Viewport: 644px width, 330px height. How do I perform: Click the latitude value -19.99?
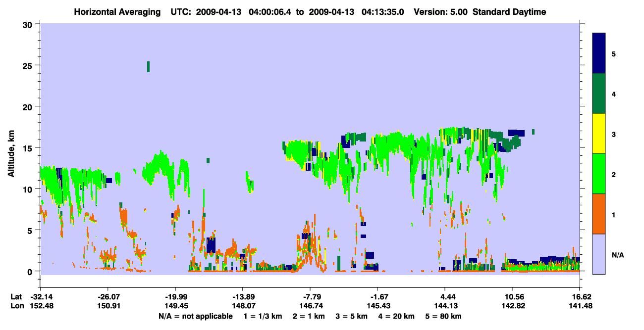(x=175, y=296)
